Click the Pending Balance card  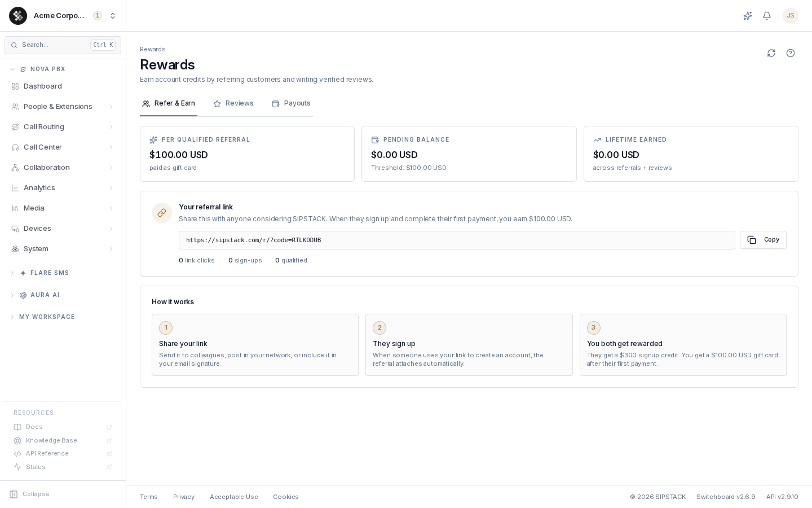tap(469, 154)
